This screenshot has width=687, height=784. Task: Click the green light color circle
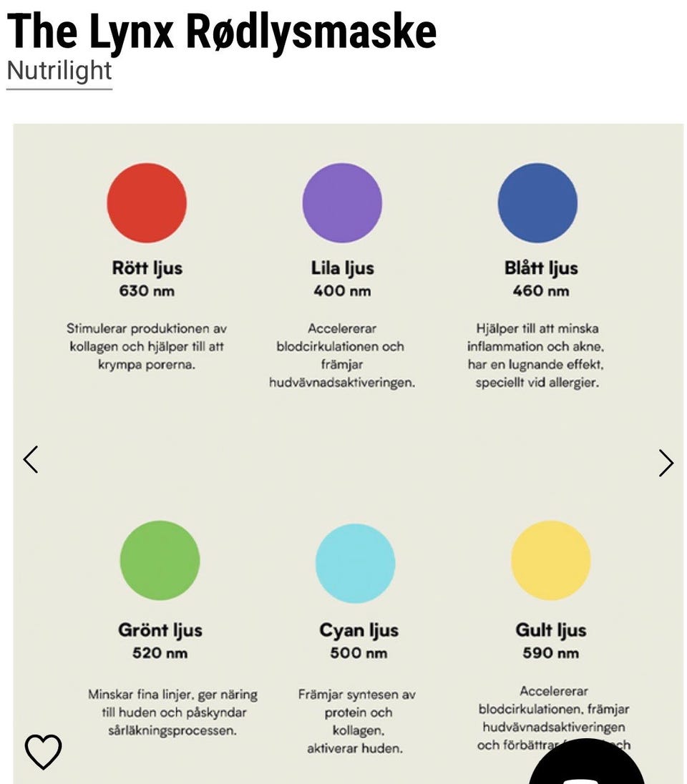pyautogui.click(x=160, y=560)
